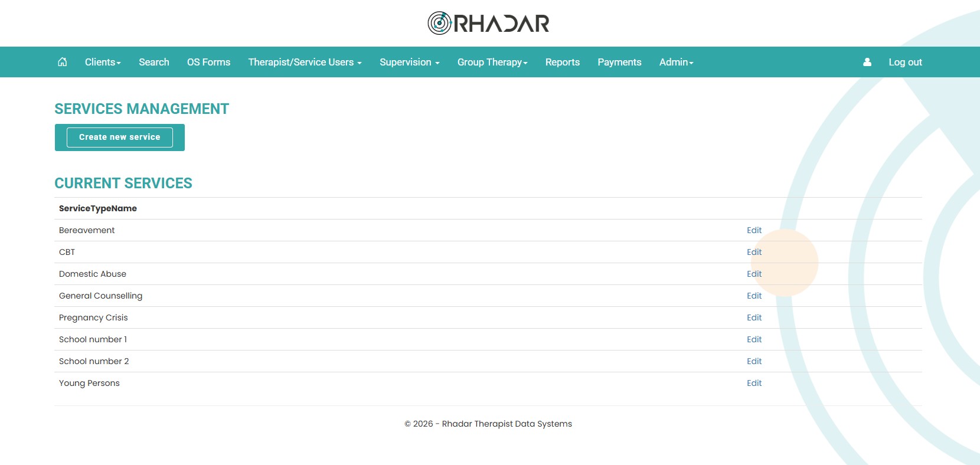The height and width of the screenshot is (465, 980).
Task: Edit the General Counselling service
Action: [x=754, y=296]
